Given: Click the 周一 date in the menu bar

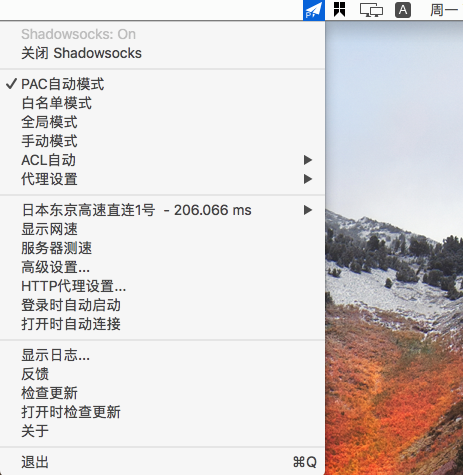Looking at the screenshot, I should click(444, 10).
